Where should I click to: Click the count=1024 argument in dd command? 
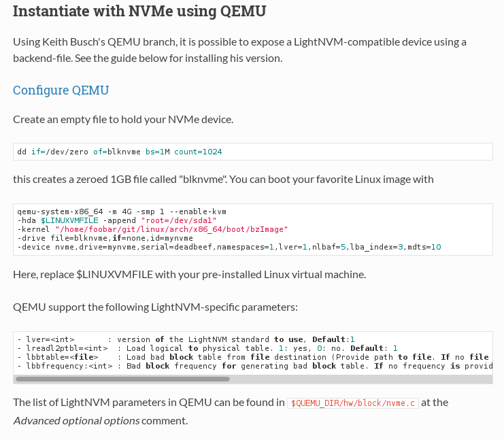tap(198, 152)
